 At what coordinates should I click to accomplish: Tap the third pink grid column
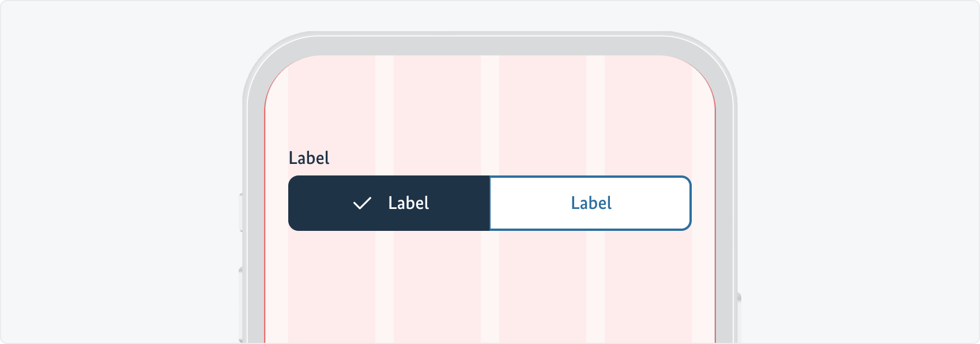tap(542, 115)
